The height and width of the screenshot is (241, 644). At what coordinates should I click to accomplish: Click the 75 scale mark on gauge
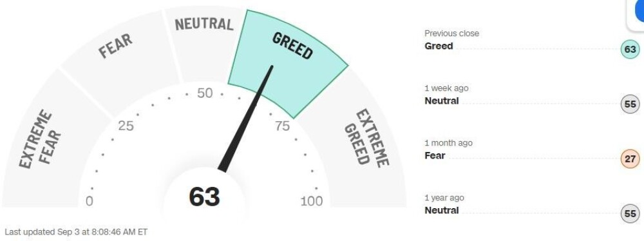click(x=282, y=126)
